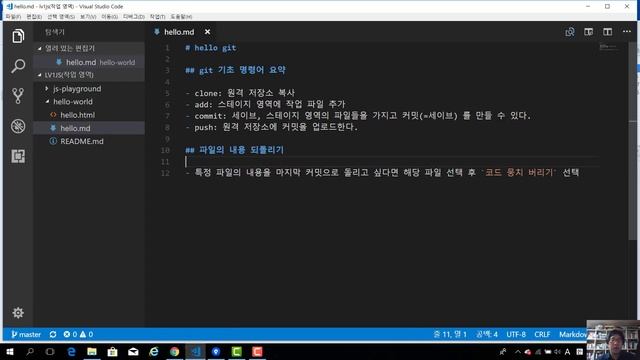Viewport: 640px width, 360px height.
Task: Open the Extensions view icon
Action: tap(18, 156)
